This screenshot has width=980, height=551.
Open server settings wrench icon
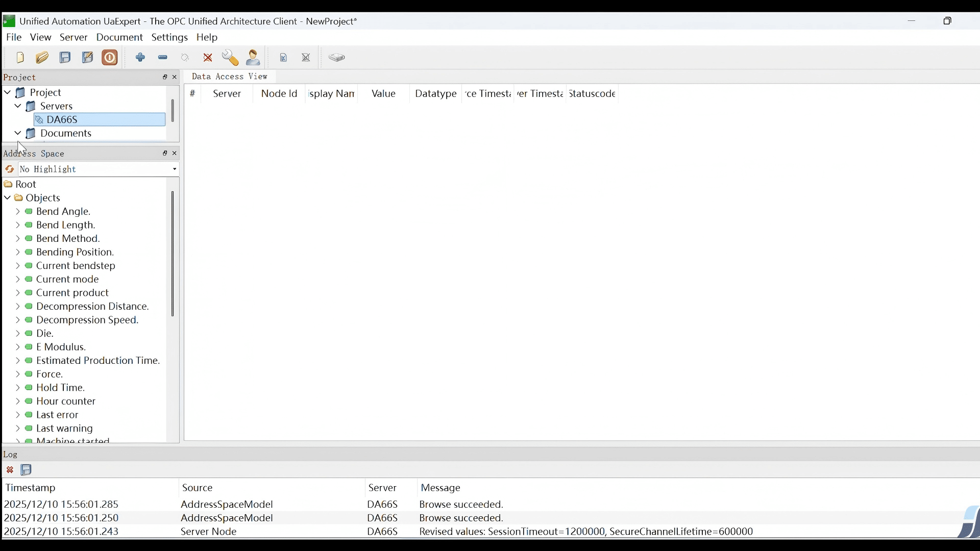230,58
